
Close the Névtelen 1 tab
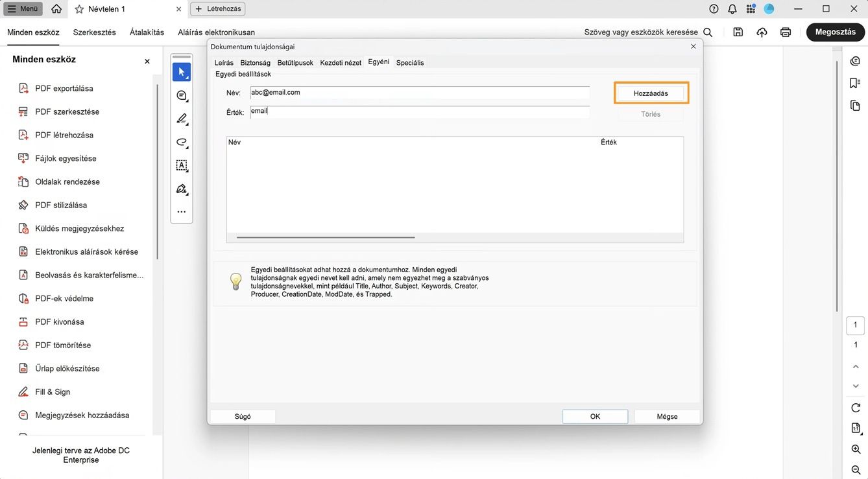178,9
